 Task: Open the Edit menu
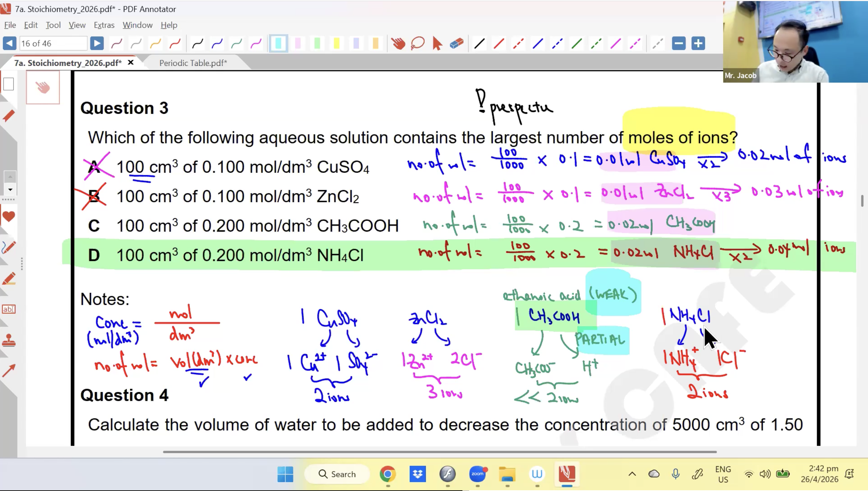[31, 25]
